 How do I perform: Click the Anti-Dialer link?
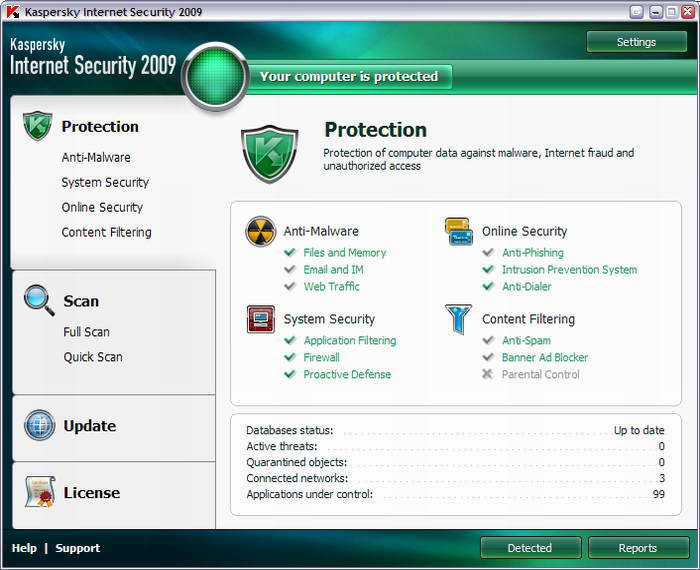click(527, 287)
